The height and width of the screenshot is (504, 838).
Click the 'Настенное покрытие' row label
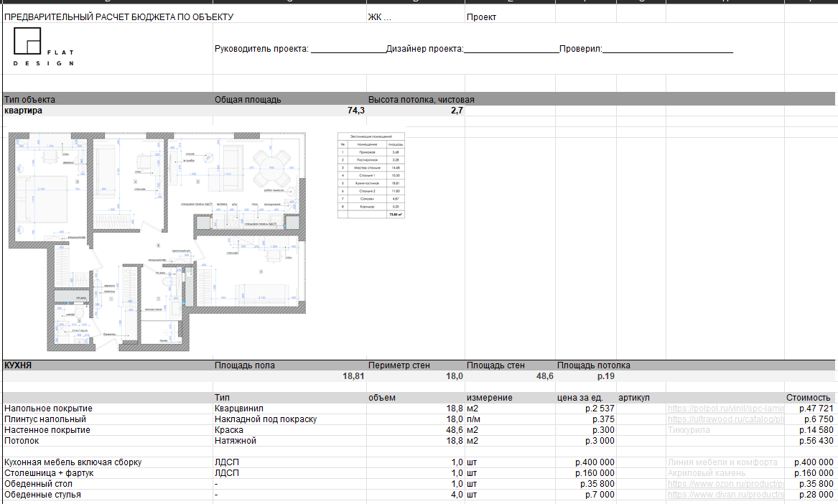point(47,430)
